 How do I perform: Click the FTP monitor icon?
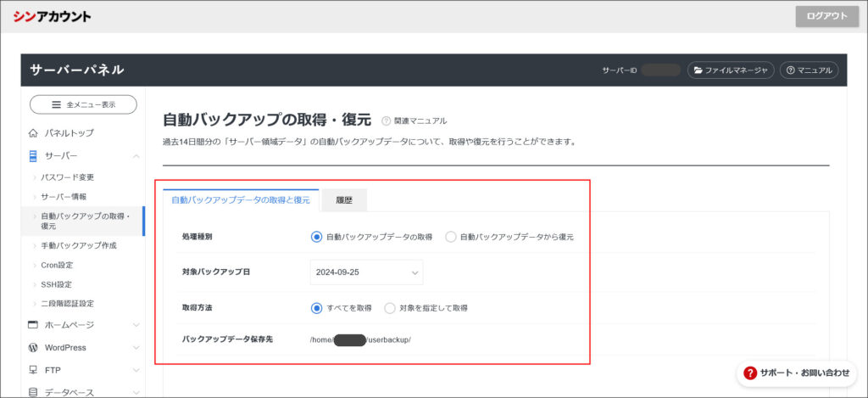pyautogui.click(x=33, y=370)
